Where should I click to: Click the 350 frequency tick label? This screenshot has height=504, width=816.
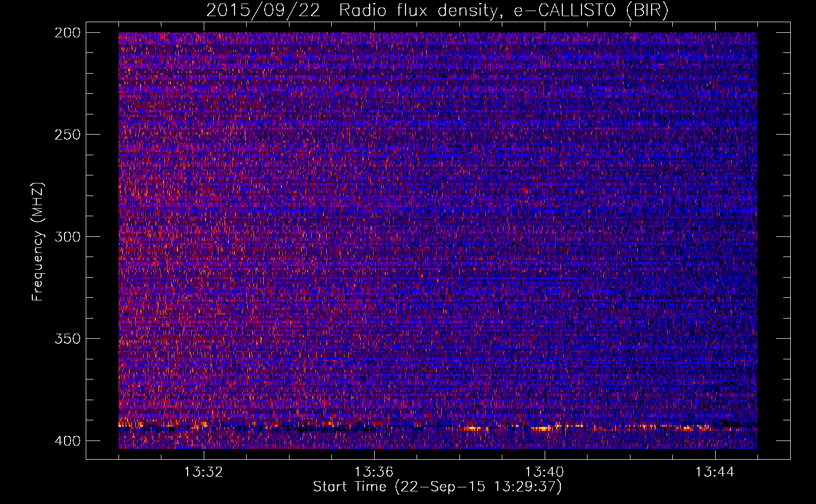pos(67,338)
